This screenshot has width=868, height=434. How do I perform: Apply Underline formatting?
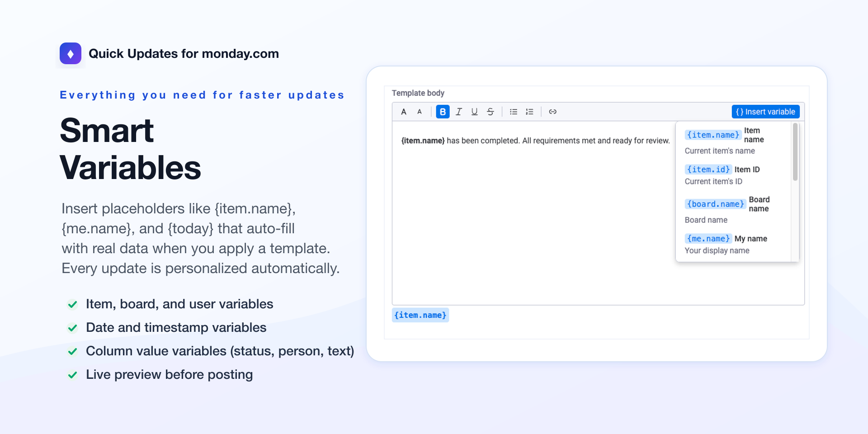pos(474,112)
